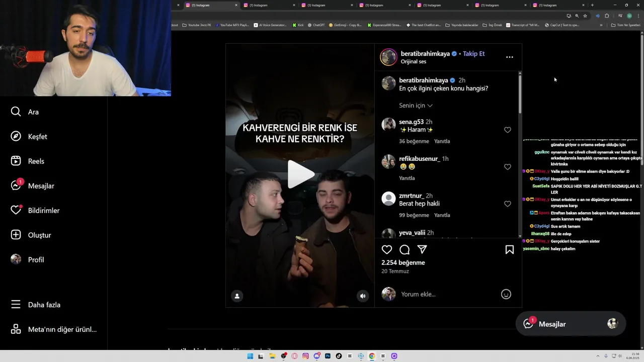
Task: Click Chrome bookmark star icon
Action: pyautogui.click(x=585, y=16)
